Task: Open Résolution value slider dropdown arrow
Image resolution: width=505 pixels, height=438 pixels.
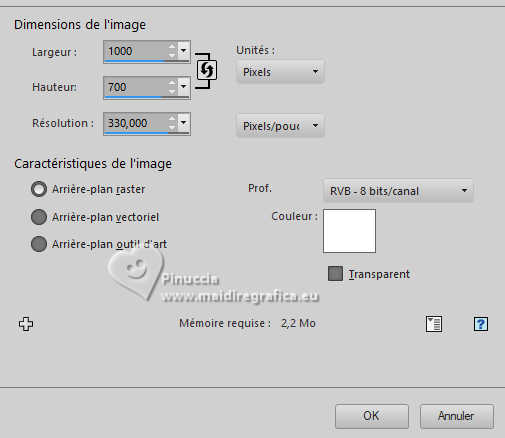Action: [x=184, y=123]
